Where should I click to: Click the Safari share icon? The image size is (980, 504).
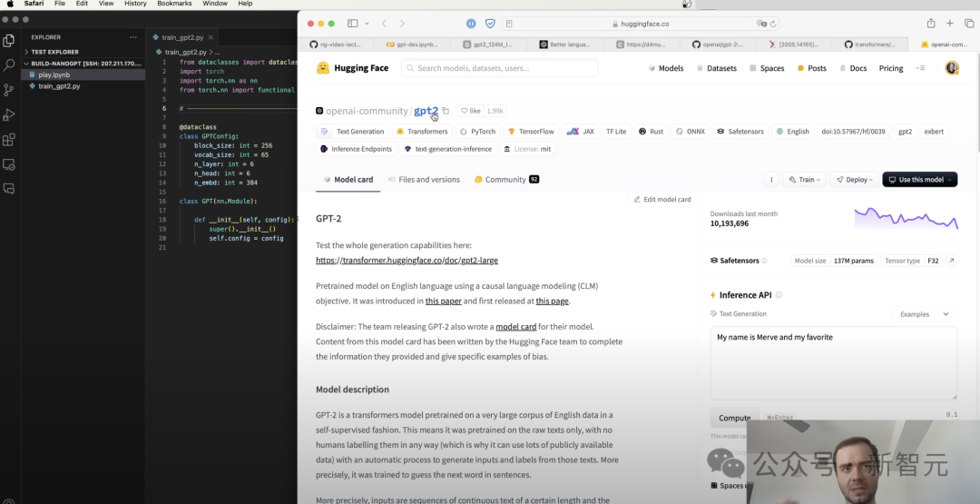click(x=931, y=24)
